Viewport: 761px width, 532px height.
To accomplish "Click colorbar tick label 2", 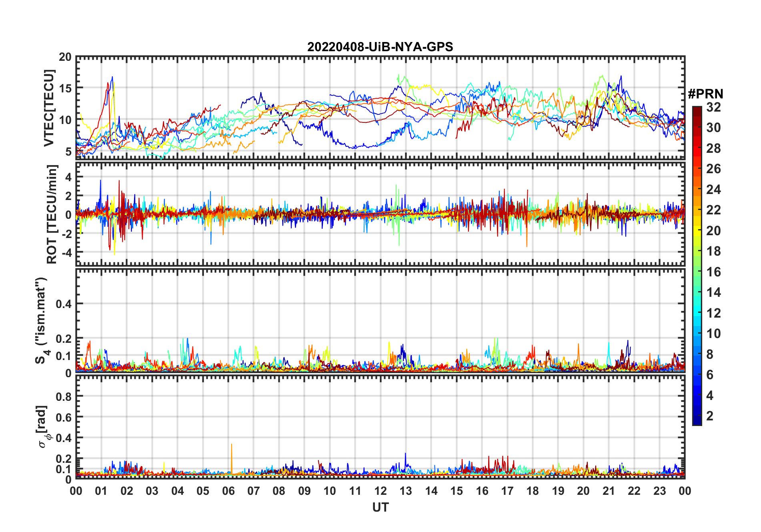I will (710, 416).
